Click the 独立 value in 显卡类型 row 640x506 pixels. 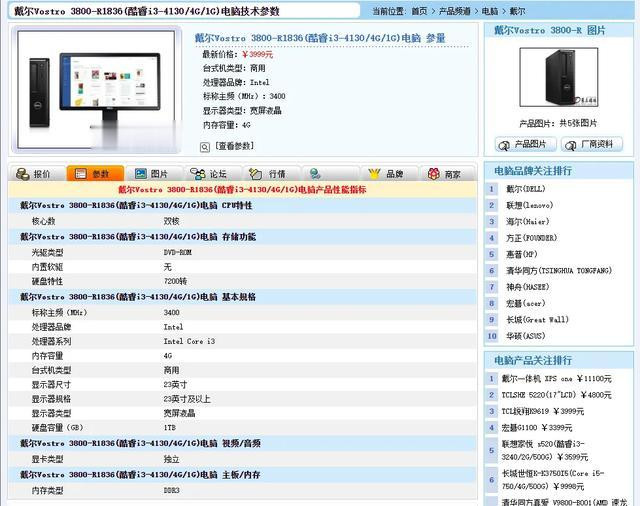(171, 459)
